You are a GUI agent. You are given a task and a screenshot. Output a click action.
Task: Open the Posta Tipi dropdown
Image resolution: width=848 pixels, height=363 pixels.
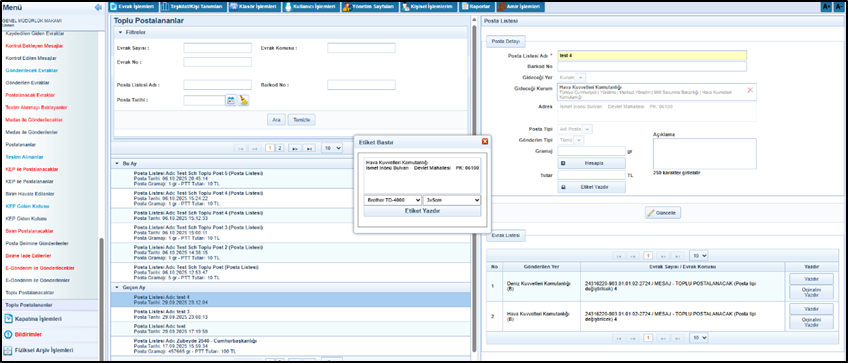click(575, 129)
